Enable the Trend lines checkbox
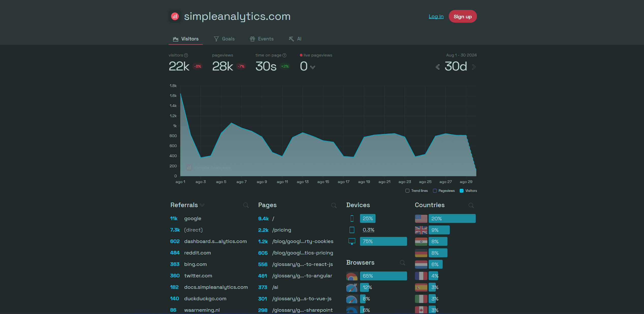Viewport: 644px width, 314px height. pyautogui.click(x=407, y=191)
